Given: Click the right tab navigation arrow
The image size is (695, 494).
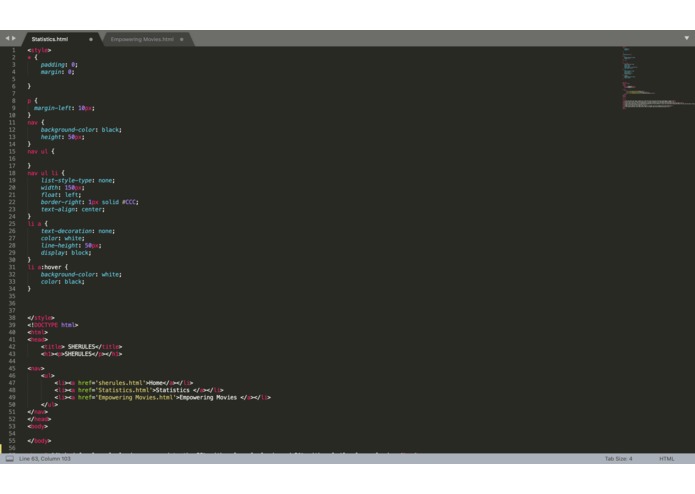Looking at the screenshot, I should [x=14, y=39].
